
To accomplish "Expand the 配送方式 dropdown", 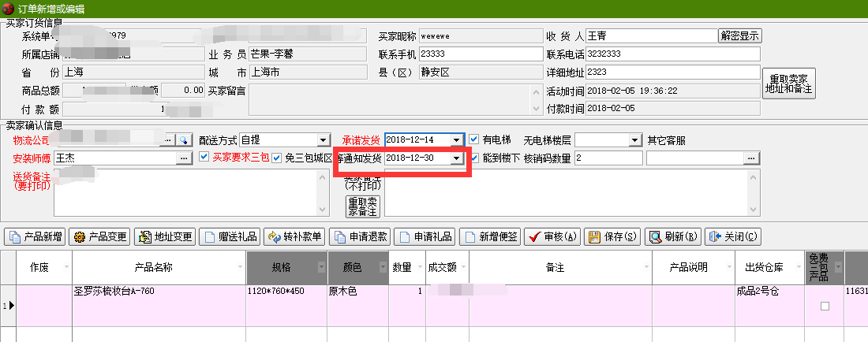I will click(323, 140).
